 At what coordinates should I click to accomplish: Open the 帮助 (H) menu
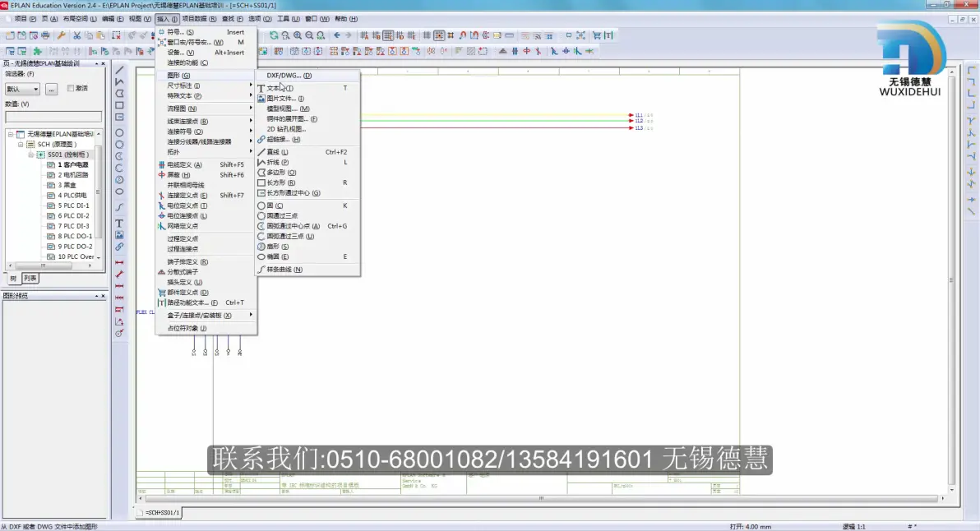pyautogui.click(x=345, y=19)
